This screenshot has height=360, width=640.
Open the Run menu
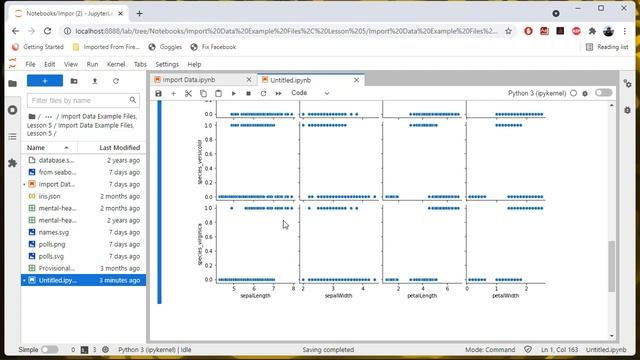(92, 64)
